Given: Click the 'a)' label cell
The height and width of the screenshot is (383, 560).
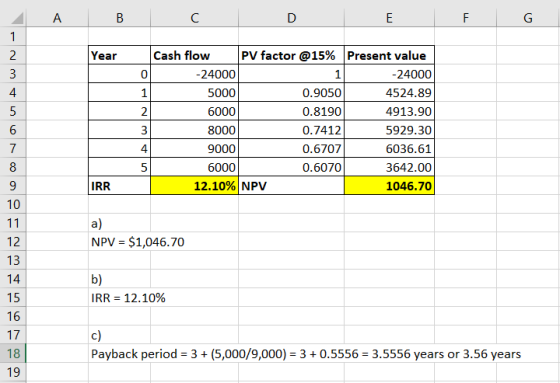Looking at the screenshot, I should pos(120,223).
